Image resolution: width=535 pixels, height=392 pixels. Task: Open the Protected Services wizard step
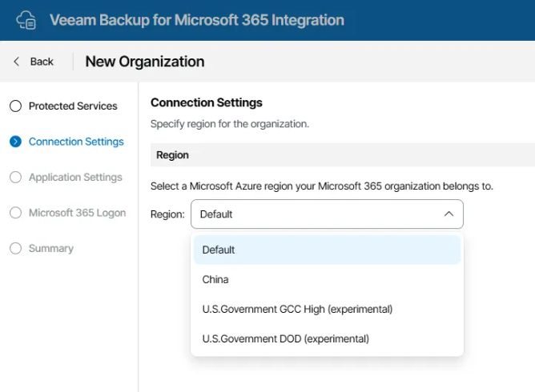(73, 106)
